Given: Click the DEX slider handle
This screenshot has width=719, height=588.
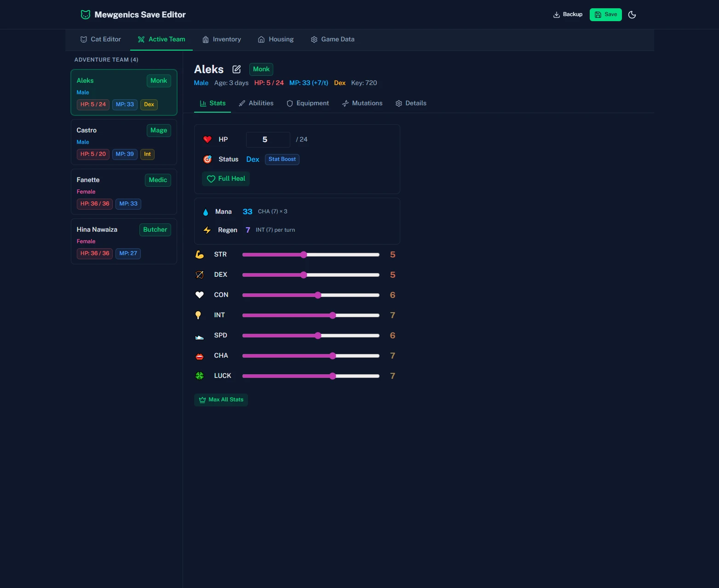Looking at the screenshot, I should tap(304, 275).
